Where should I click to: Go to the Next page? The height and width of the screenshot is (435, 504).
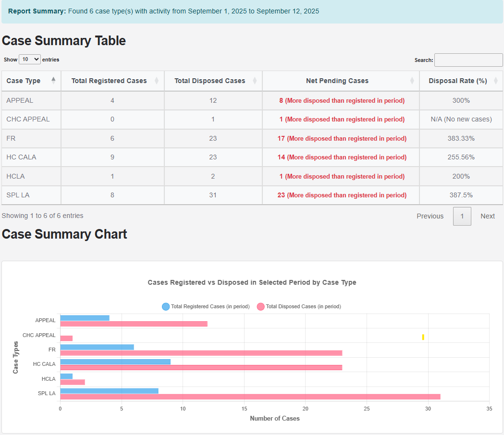point(487,216)
